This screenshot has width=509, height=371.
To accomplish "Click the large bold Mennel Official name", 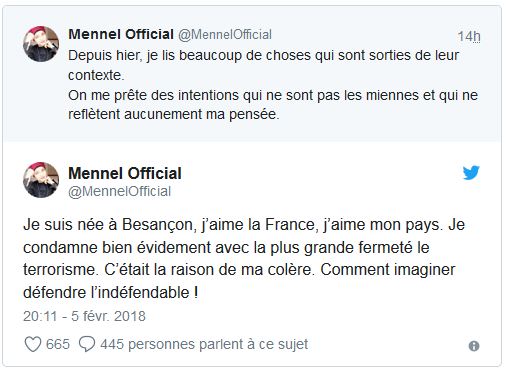I will (125, 173).
